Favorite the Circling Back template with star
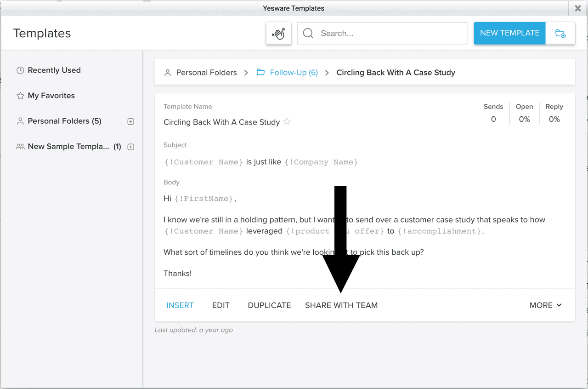The image size is (588, 389). (287, 121)
